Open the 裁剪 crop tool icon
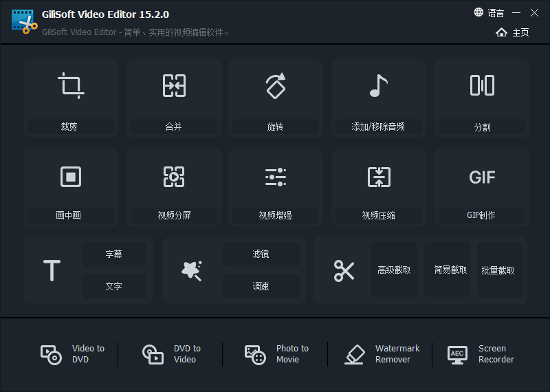550x392 pixels. [71, 86]
